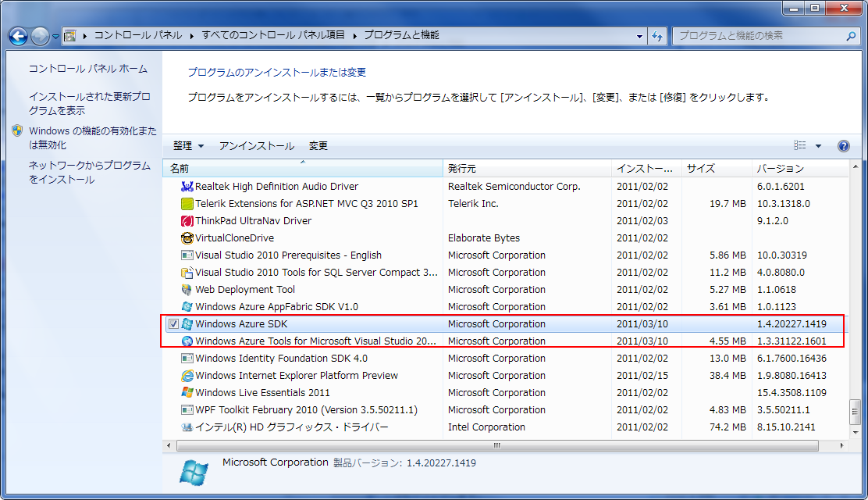
Task: Click Windows Live Essentials 2011 icon
Action: click(x=187, y=392)
